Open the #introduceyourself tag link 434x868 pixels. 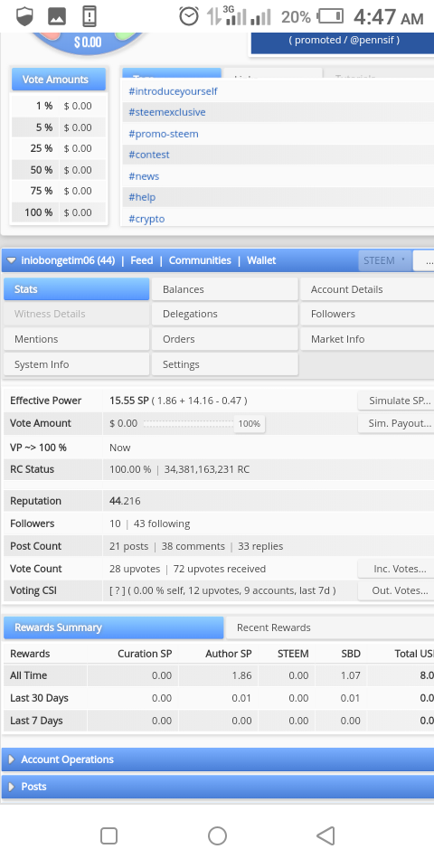(173, 91)
